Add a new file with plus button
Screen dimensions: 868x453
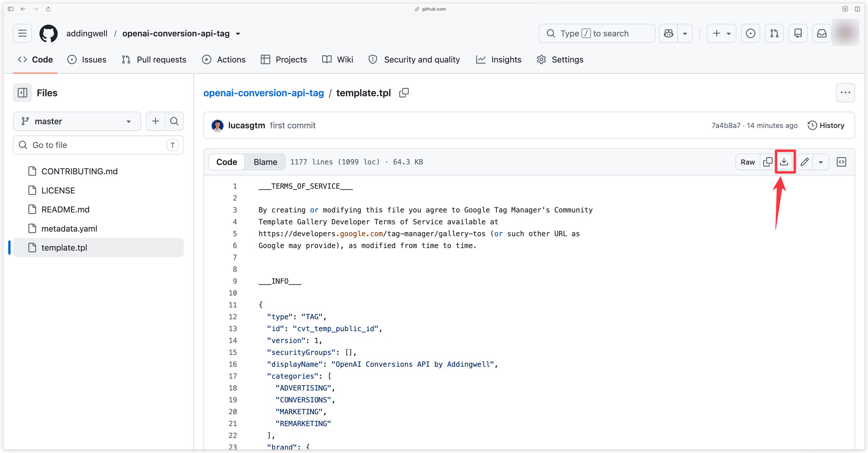[x=155, y=121]
